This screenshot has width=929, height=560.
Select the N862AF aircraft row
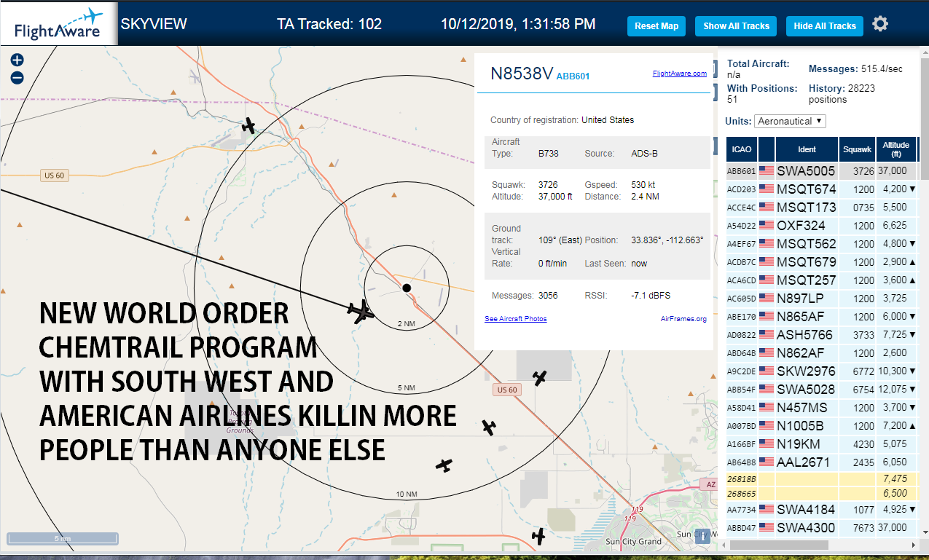(x=821, y=352)
